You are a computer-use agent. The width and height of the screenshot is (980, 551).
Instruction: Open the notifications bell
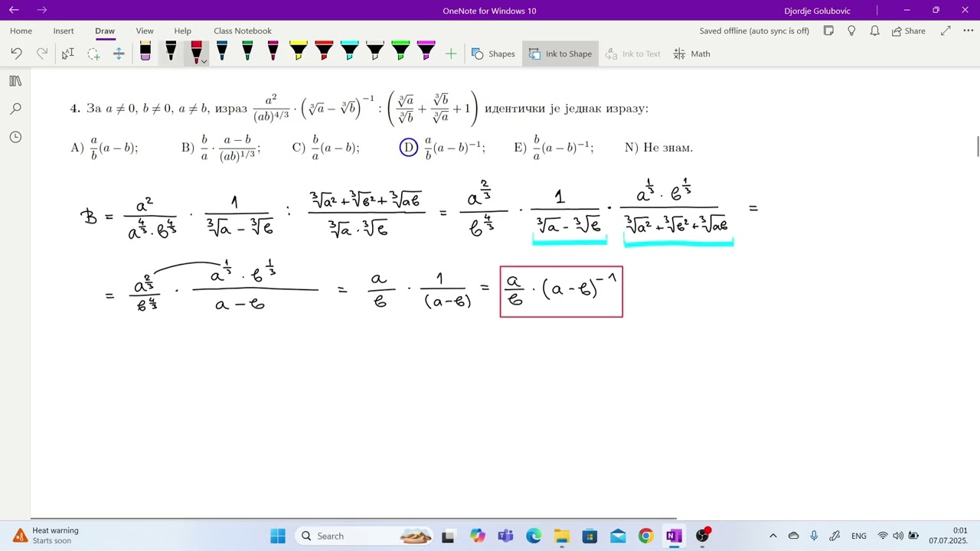[x=874, y=31]
